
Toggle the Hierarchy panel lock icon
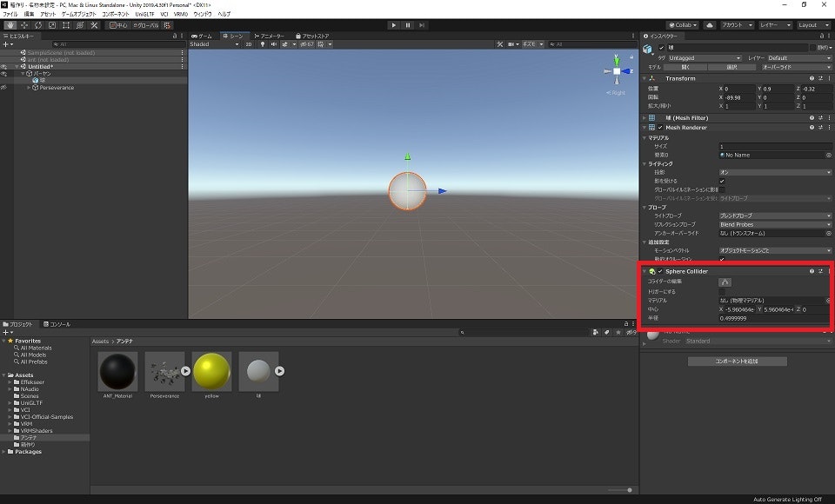pyautogui.click(x=175, y=36)
